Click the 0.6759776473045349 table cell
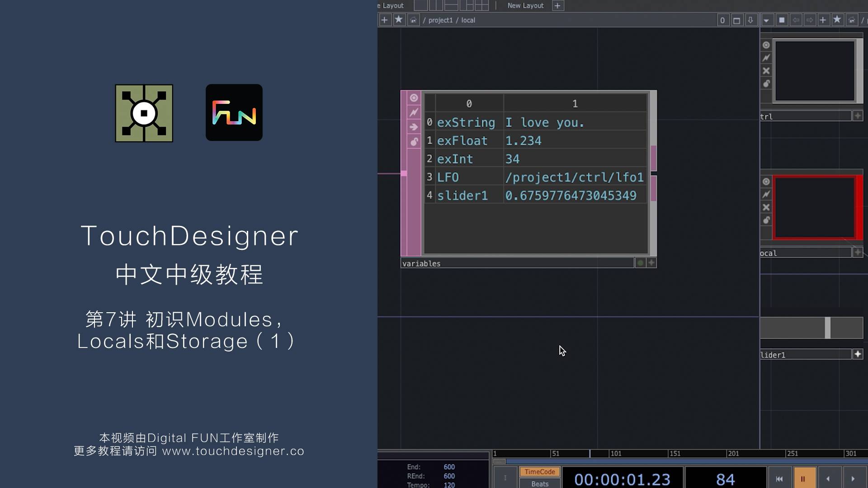 point(575,196)
